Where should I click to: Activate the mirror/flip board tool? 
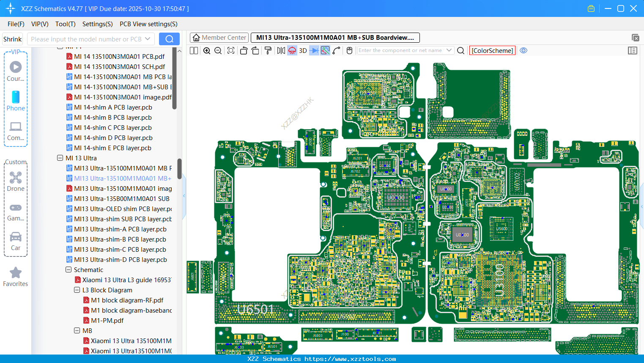(281, 50)
